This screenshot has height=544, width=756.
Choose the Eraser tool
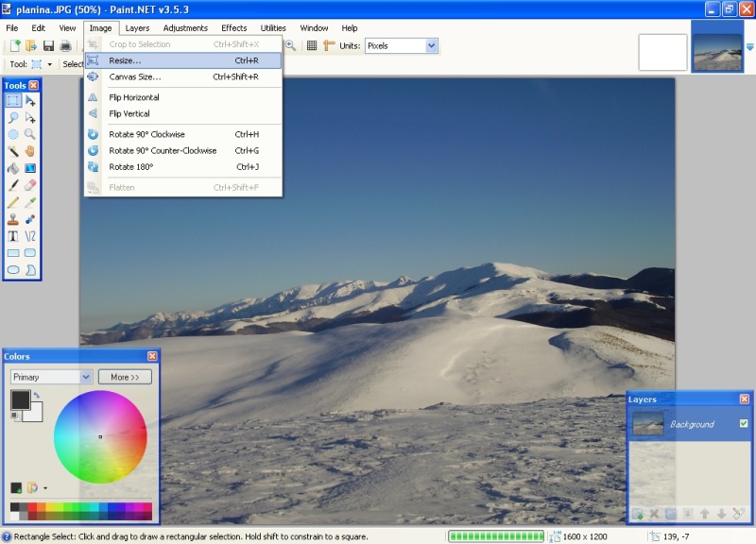click(30, 185)
